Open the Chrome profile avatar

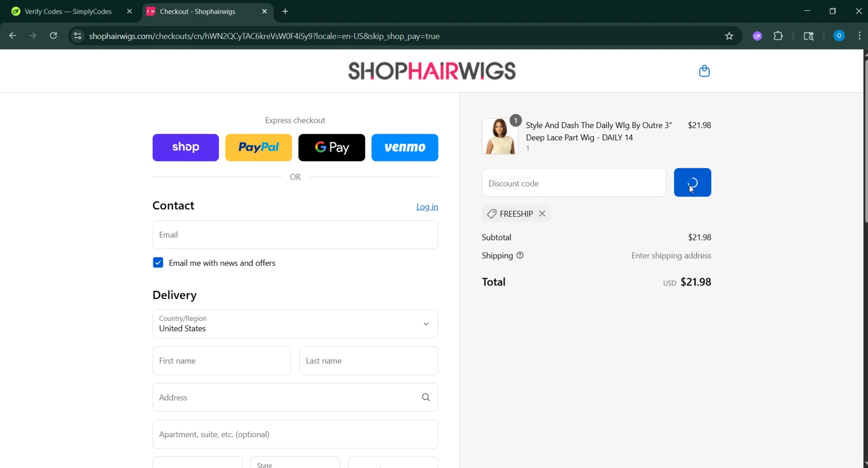tap(839, 36)
